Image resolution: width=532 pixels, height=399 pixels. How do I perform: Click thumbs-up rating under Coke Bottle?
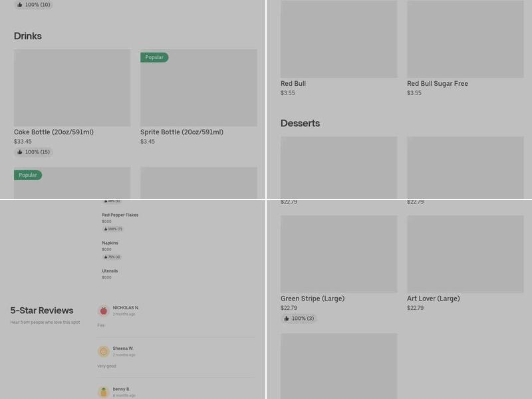pyautogui.click(x=33, y=152)
